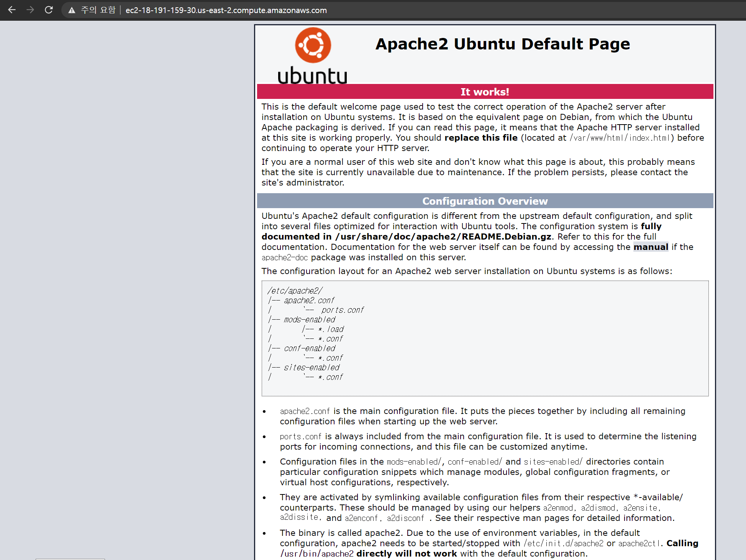Click the address bar URL

click(226, 10)
